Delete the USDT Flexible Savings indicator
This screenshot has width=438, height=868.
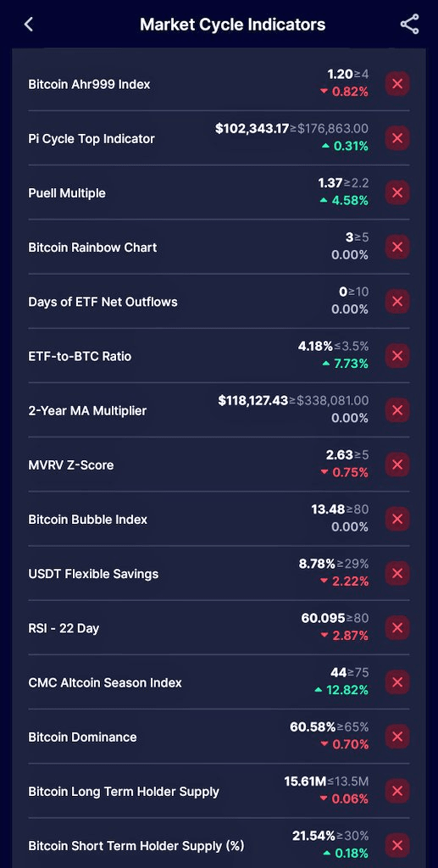click(397, 574)
